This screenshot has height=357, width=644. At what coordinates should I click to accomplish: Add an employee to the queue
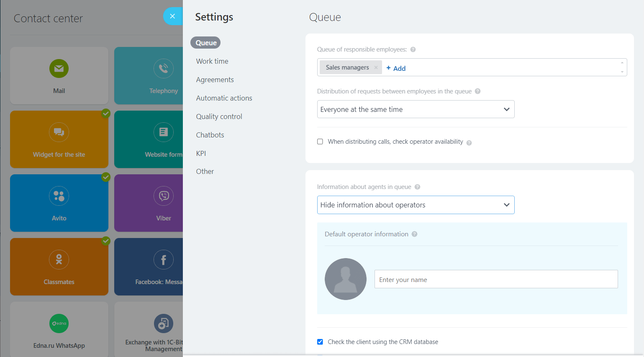click(x=396, y=68)
